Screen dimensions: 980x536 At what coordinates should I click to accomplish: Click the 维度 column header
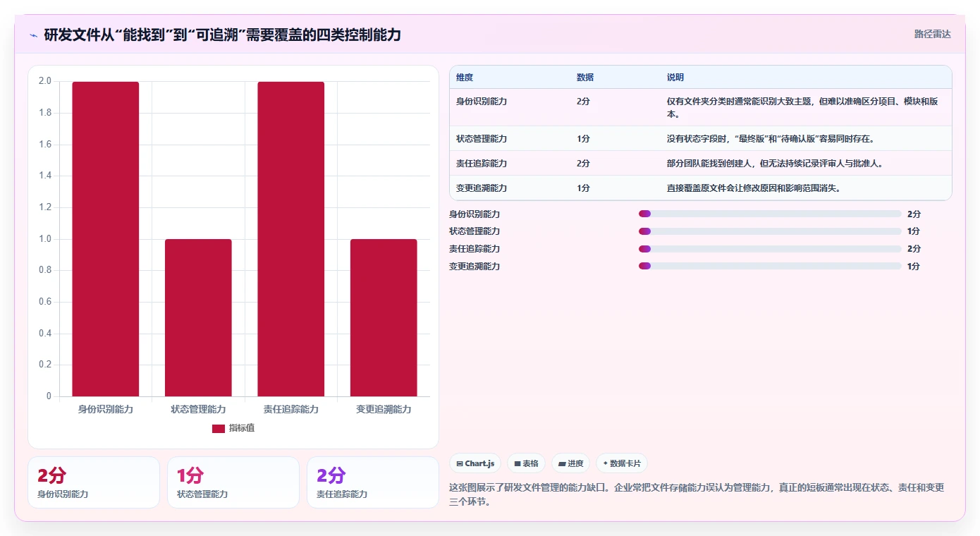[465, 77]
